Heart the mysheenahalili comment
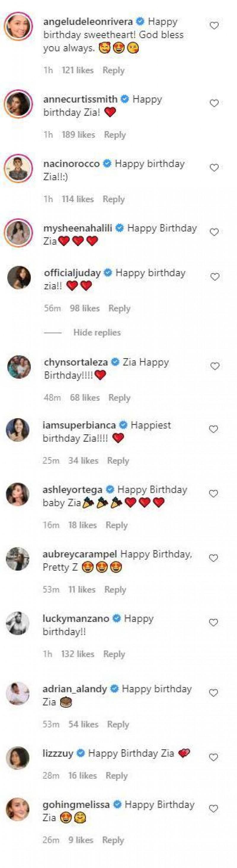The height and width of the screenshot is (868, 237). pos(214,232)
